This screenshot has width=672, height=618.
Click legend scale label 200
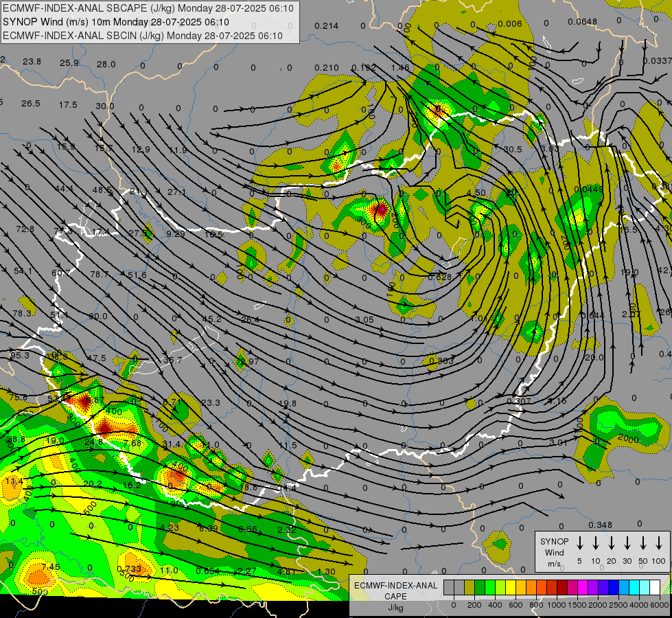coord(474,605)
